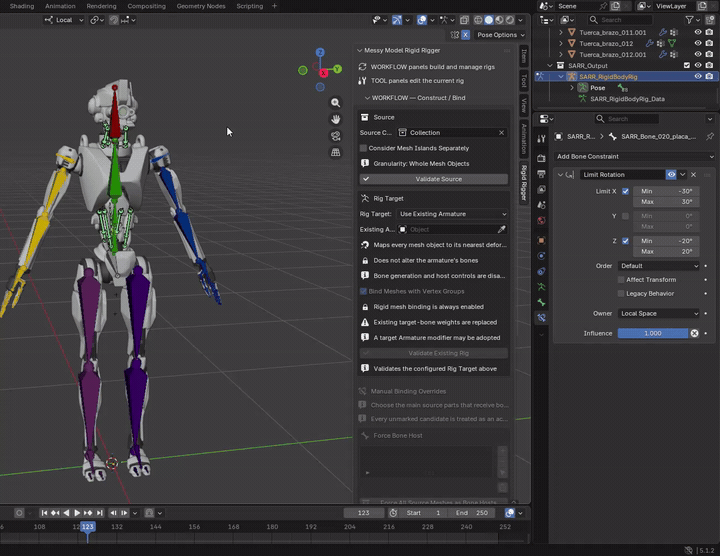
Task: Select solid shading mode
Action: pyautogui.click(x=489, y=20)
